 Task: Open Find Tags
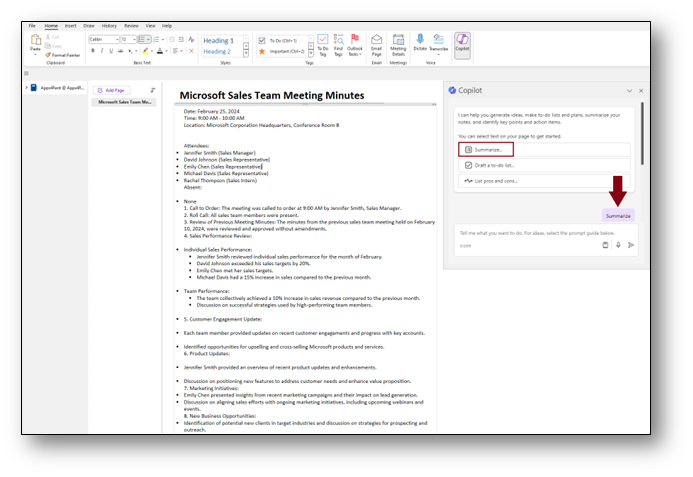[339, 45]
